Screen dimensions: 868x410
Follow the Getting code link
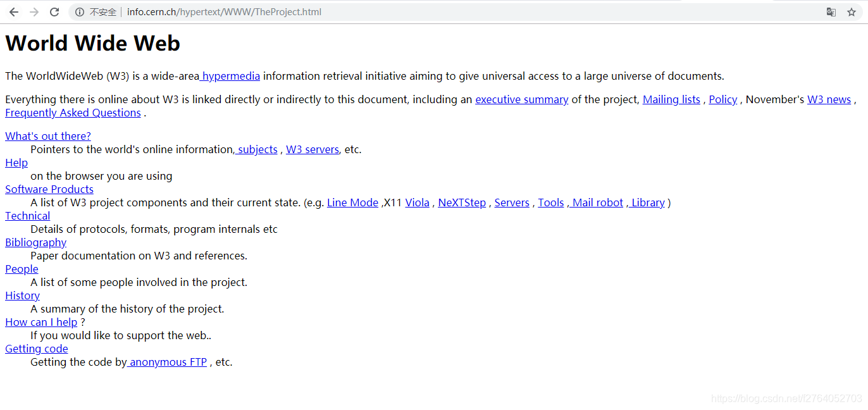[37, 349]
